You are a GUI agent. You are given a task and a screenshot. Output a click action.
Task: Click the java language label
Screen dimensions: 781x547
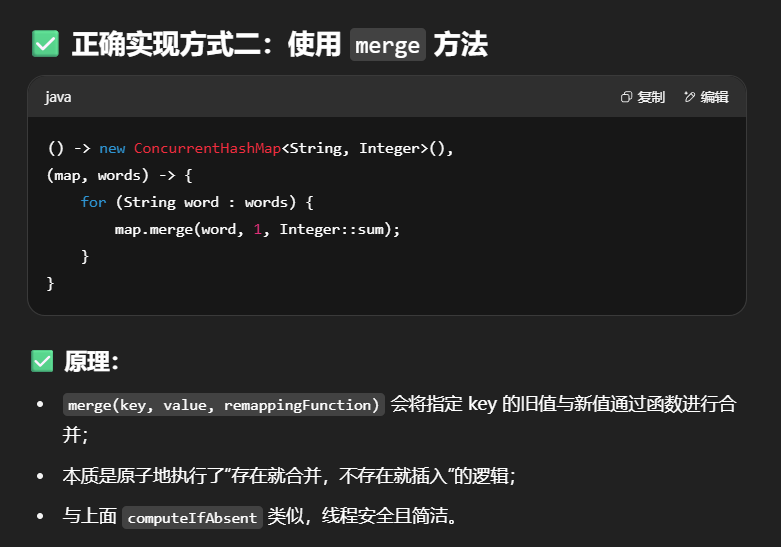pos(58,97)
